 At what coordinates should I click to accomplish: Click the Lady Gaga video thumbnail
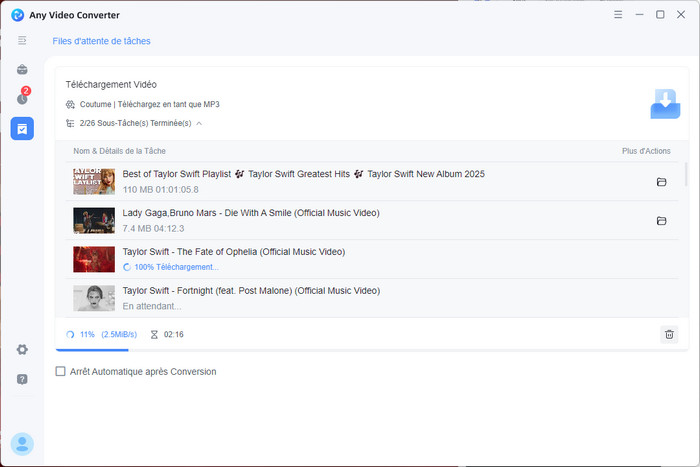94,220
